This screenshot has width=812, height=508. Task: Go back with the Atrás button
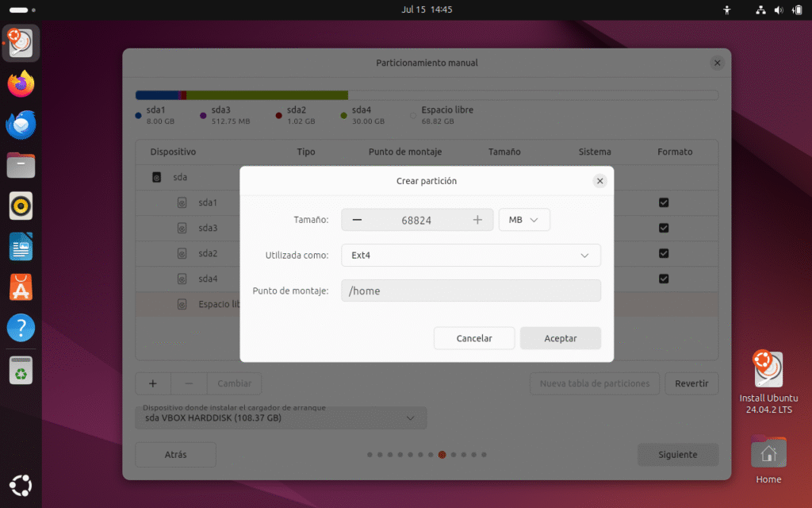tap(175, 455)
